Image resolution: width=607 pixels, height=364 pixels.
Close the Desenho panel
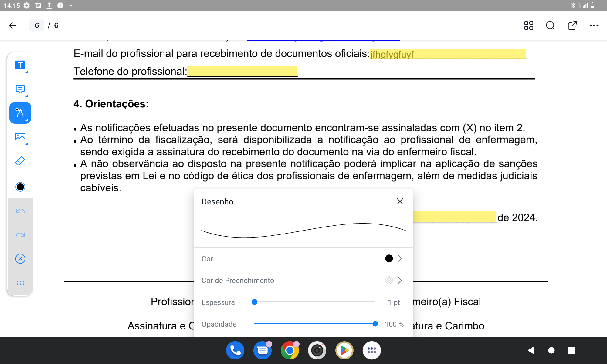click(400, 201)
